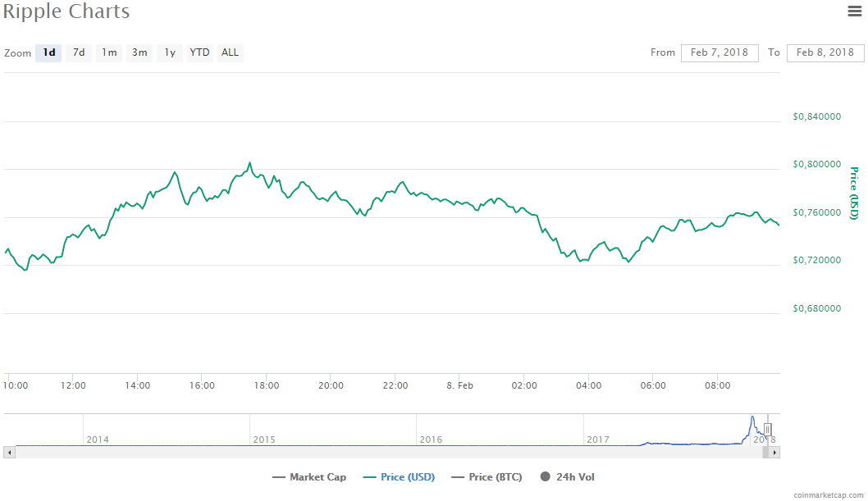This screenshot has height=501, width=868.
Task: Click the $0,720000 price axis label
Action: point(817,260)
